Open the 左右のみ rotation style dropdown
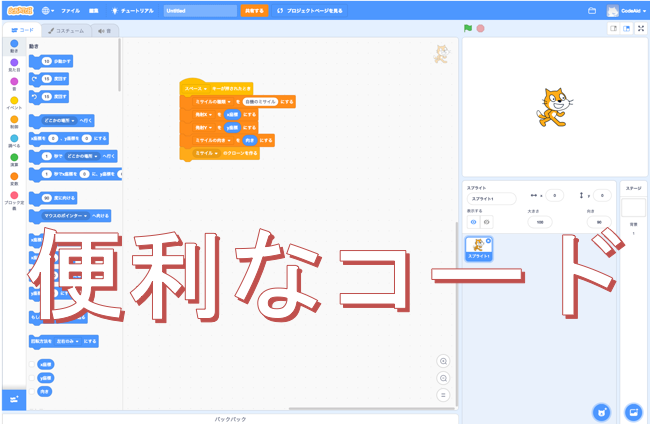 68,342
